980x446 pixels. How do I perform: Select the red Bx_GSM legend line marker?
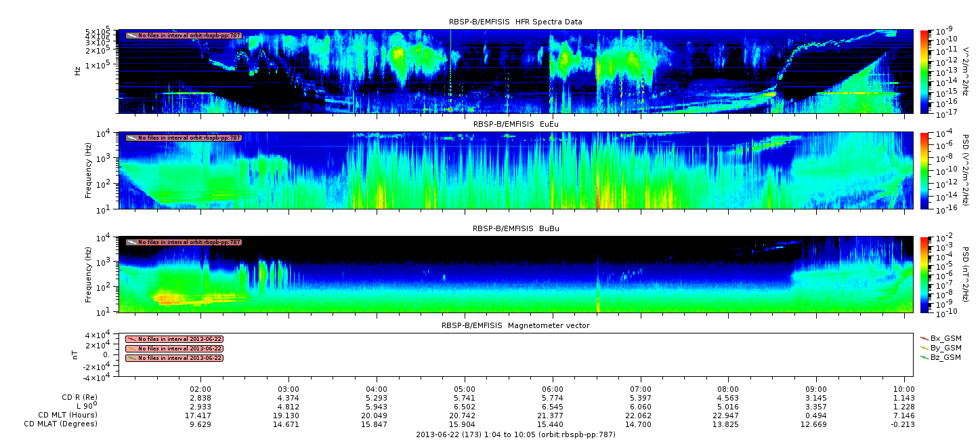[x=924, y=338]
